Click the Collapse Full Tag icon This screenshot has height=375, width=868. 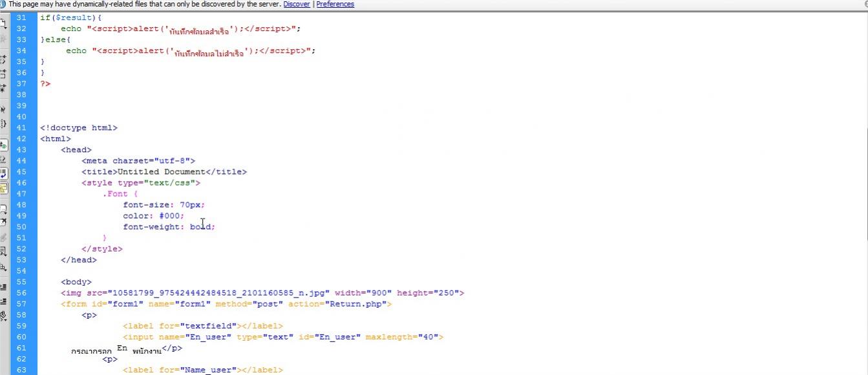click(3, 59)
